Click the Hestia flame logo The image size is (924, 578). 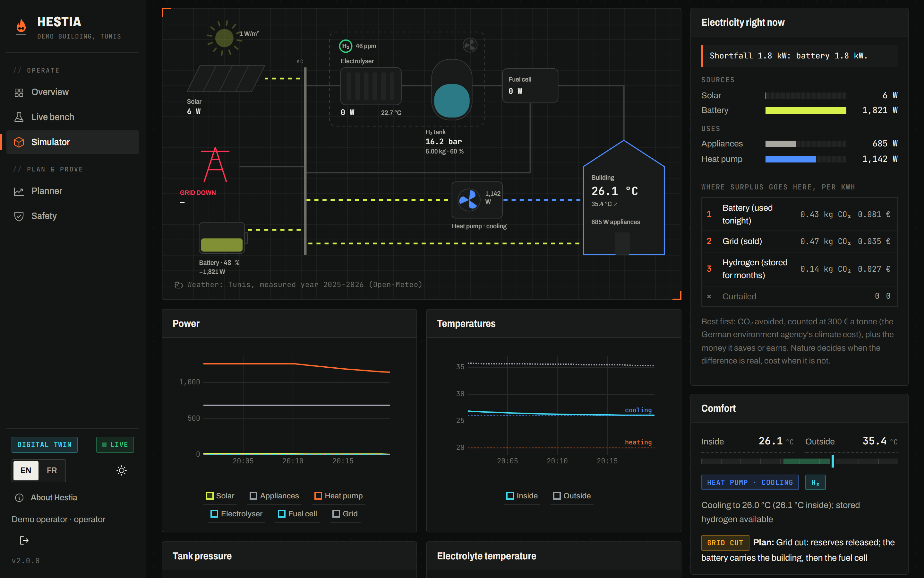(x=21, y=26)
